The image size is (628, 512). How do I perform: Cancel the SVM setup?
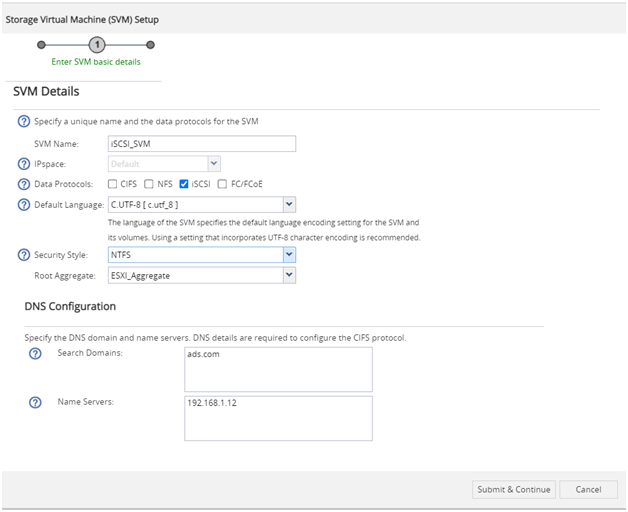[588, 490]
